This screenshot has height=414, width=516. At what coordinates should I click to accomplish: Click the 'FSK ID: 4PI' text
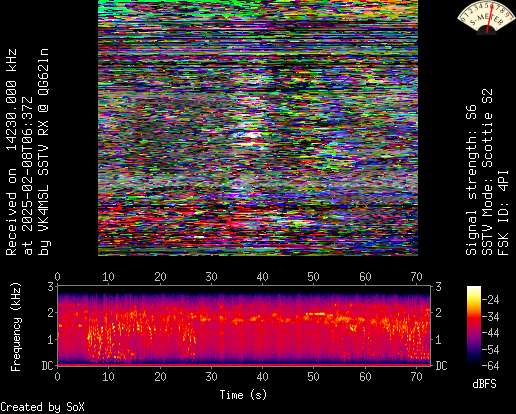tap(503, 213)
